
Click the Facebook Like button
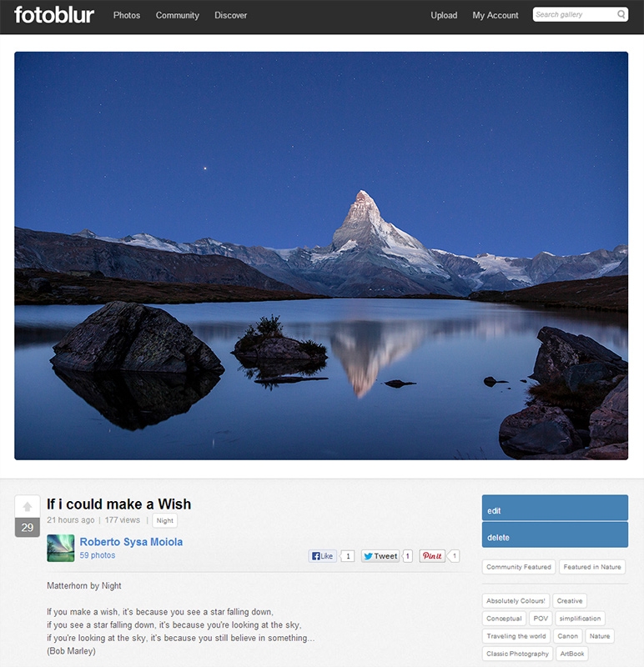tap(323, 556)
